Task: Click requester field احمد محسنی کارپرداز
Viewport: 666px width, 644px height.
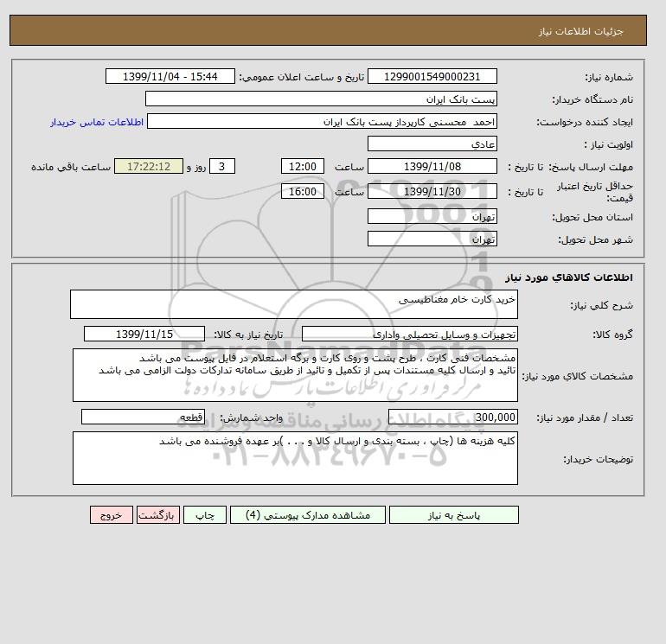Action: click(x=322, y=121)
